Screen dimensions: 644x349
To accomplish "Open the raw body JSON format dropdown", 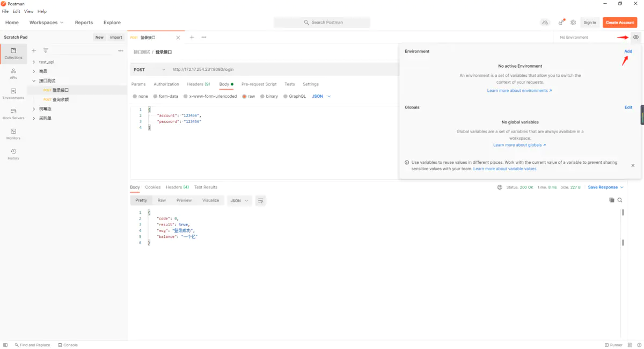I will (321, 97).
